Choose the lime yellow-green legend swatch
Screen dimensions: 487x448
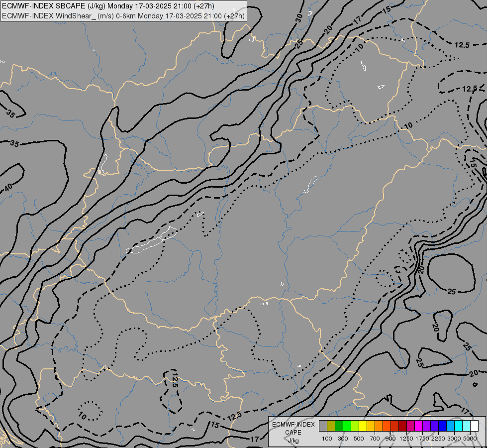[355, 426]
